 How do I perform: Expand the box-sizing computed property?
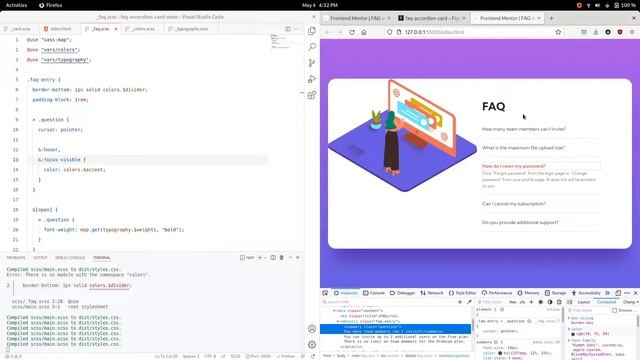point(569,318)
